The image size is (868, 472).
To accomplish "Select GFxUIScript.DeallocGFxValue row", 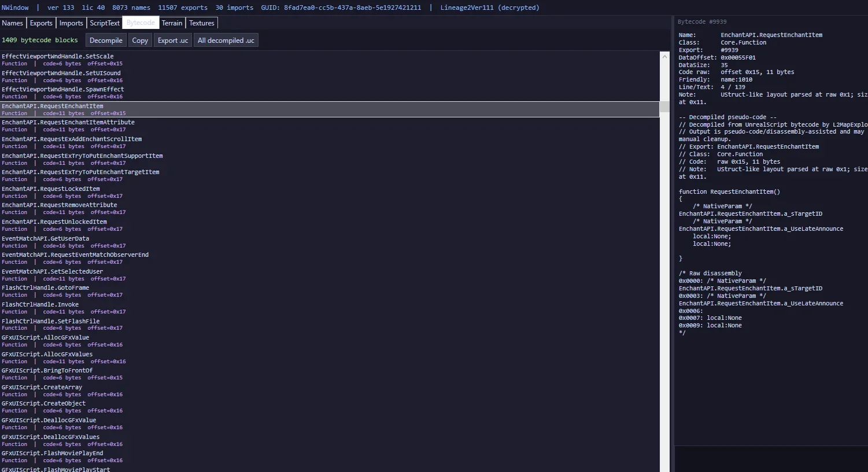I will [330, 424].
